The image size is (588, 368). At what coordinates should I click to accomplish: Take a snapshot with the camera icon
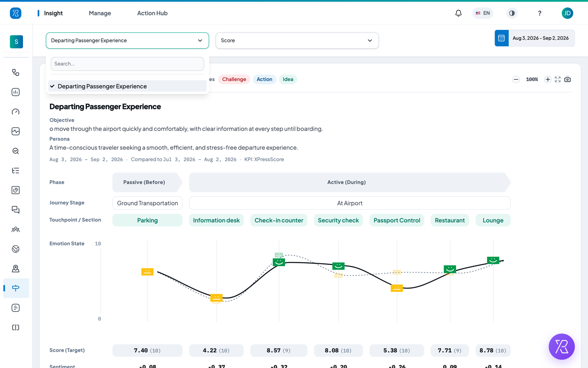568,79
